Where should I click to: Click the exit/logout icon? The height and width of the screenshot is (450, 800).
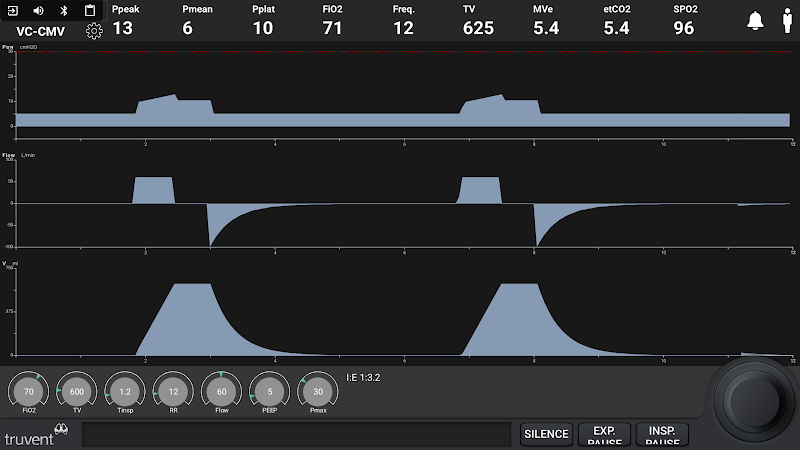point(14,10)
